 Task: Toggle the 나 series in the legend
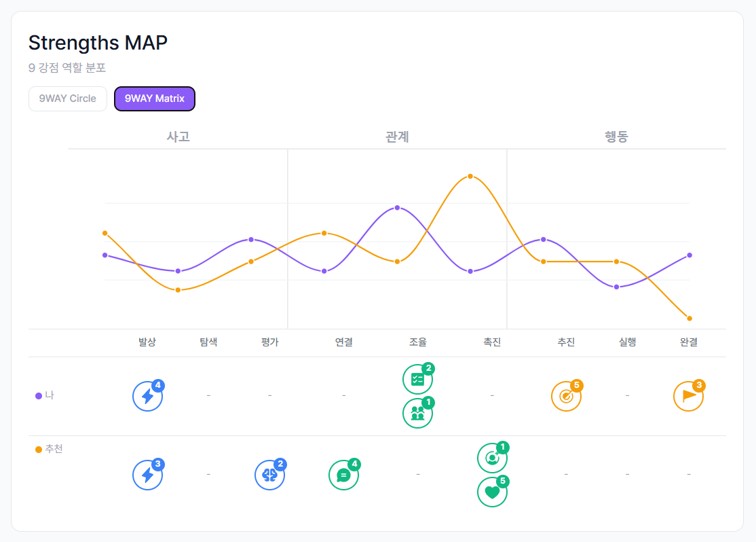[x=47, y=395]
